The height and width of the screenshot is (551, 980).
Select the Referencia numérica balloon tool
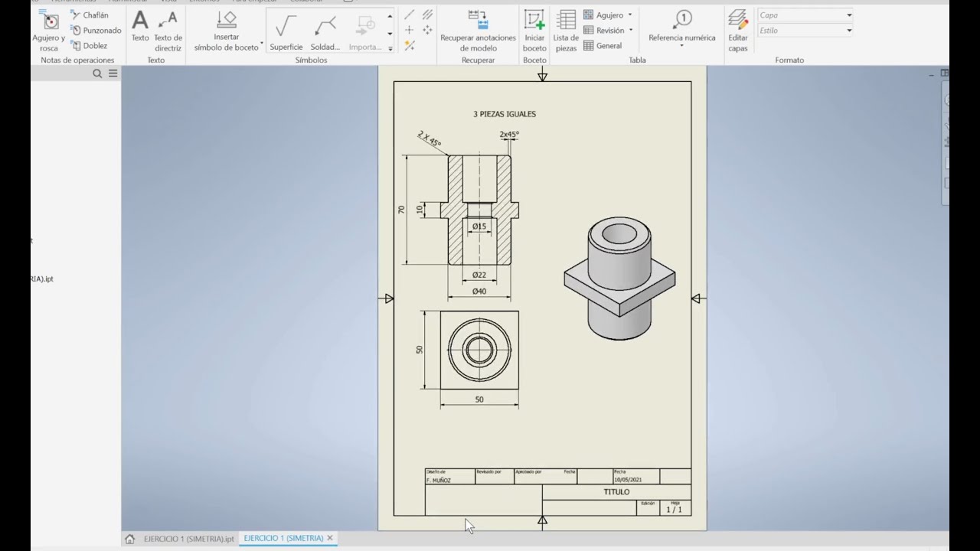coord(681,27)
